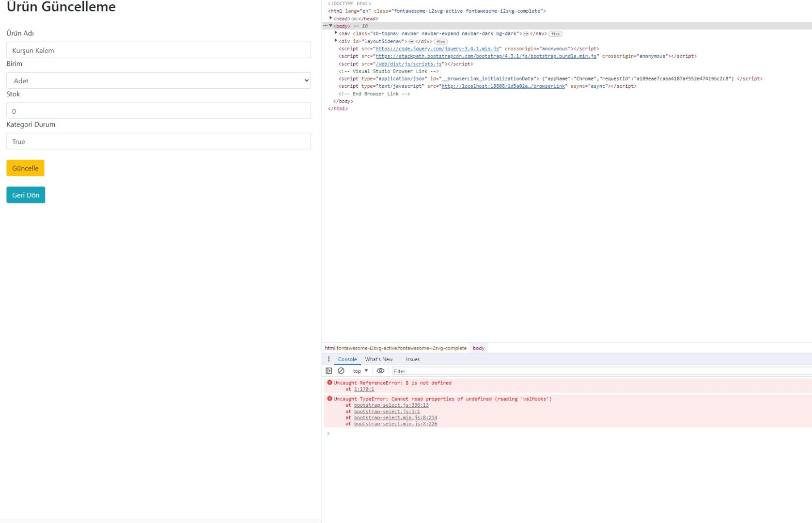This screenshot has height=523, width=812.
Task: Click the yellow Güncelle button
Action: coord(25,168)
